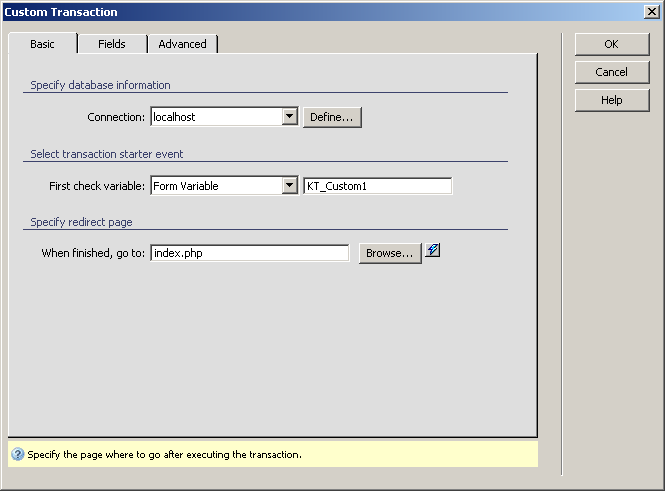Click the dynamic data lightning bolt icon
Viewport: 665px width, 491px height.
[x=433, y=251]
